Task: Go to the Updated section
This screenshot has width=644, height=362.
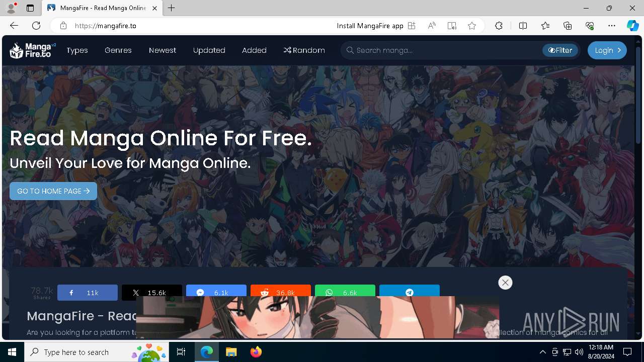Action: (209, 50)
